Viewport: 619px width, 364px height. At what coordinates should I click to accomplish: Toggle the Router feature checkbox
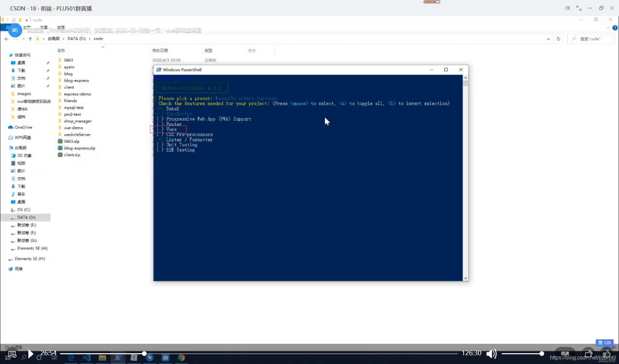point(160,124)
